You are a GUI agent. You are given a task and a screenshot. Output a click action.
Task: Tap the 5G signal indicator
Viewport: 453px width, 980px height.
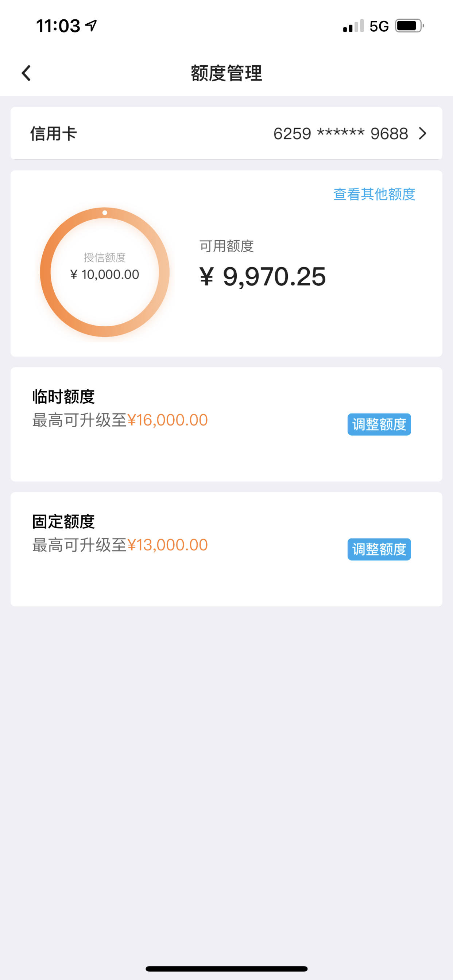tap(379, 26)
